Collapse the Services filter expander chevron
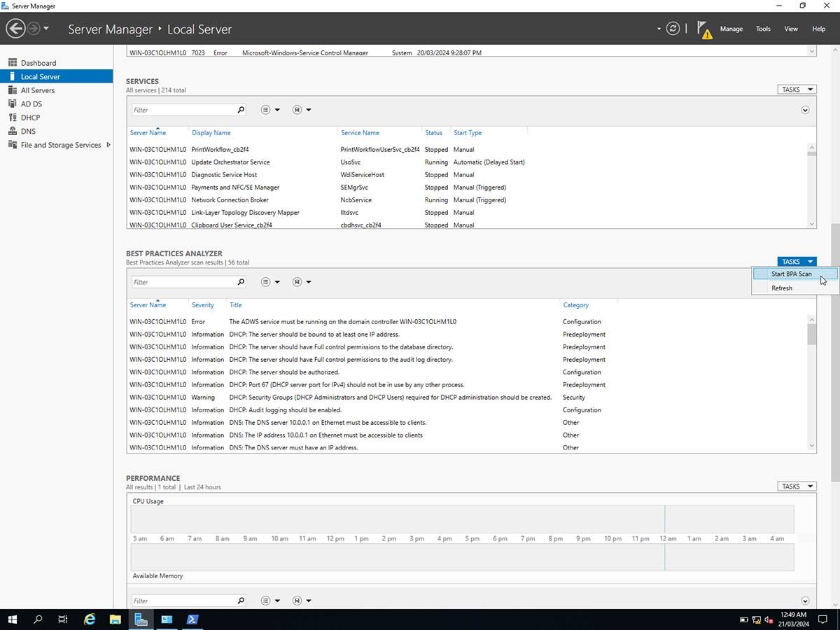Screen dimensions: 840x630 [x=805, y=110]
